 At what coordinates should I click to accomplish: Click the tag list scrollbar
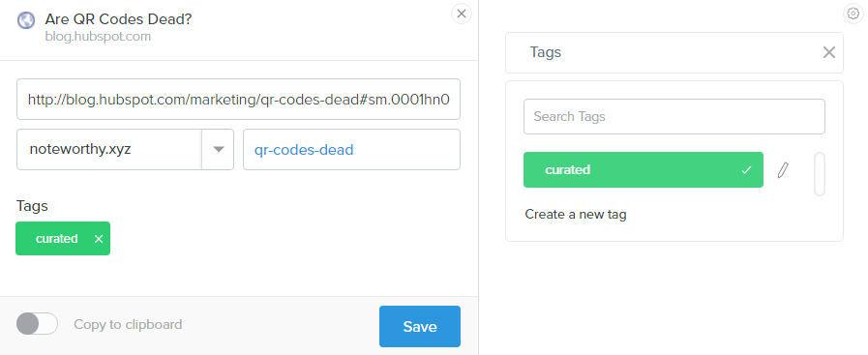820,174
